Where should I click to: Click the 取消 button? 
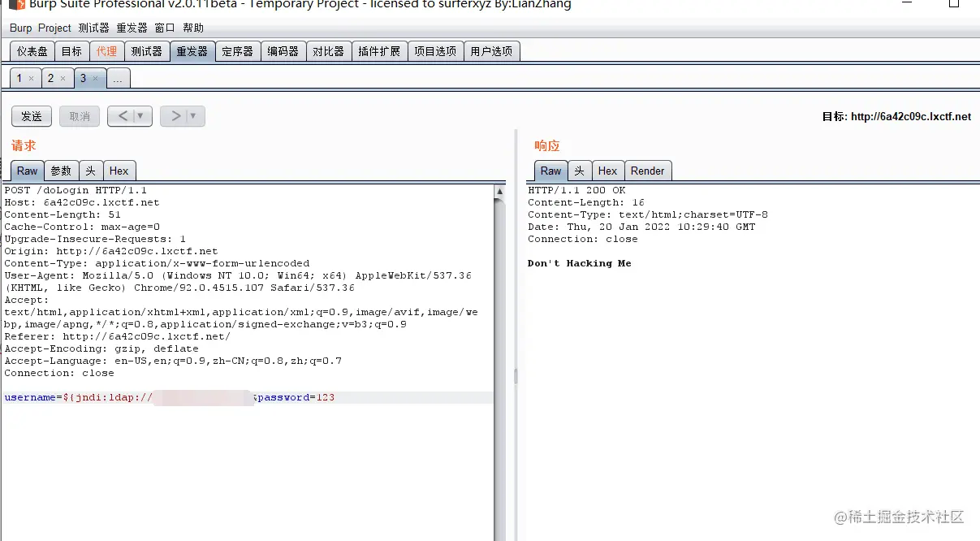pos(80,116)
